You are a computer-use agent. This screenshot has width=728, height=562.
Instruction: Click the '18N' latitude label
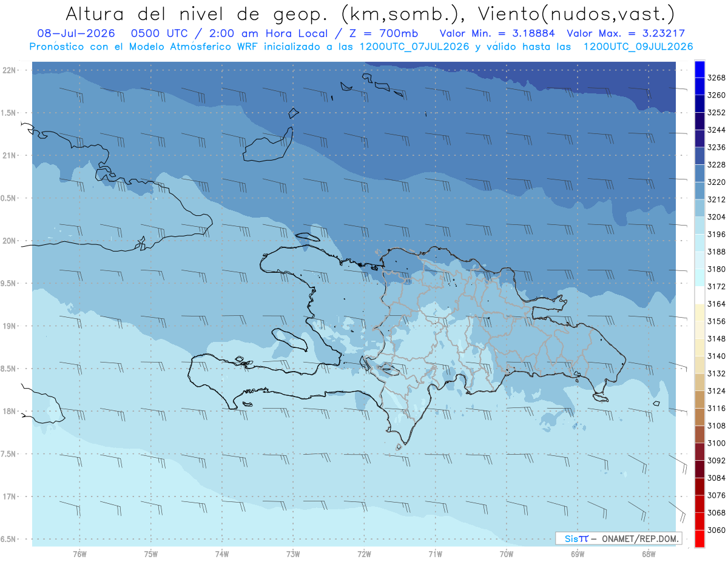tap(8, 412)
